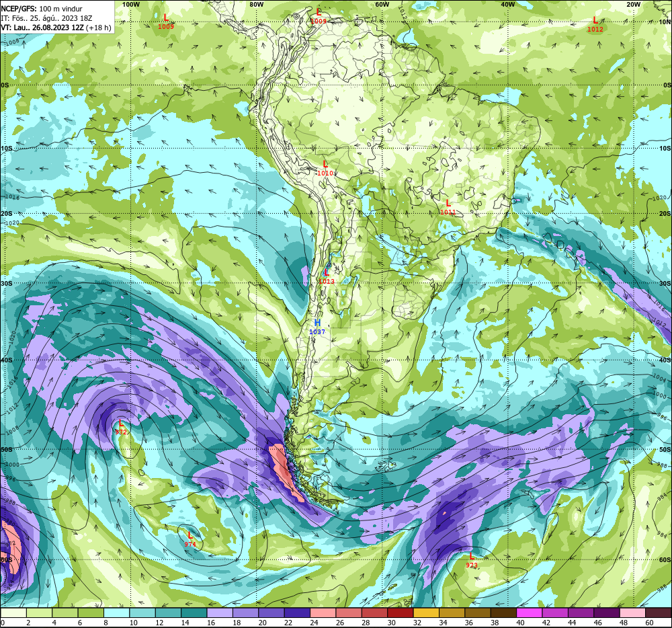Click the '(+18 h)' forecast offset text
The height and width of the screenshot is (628, 672).
99,28
